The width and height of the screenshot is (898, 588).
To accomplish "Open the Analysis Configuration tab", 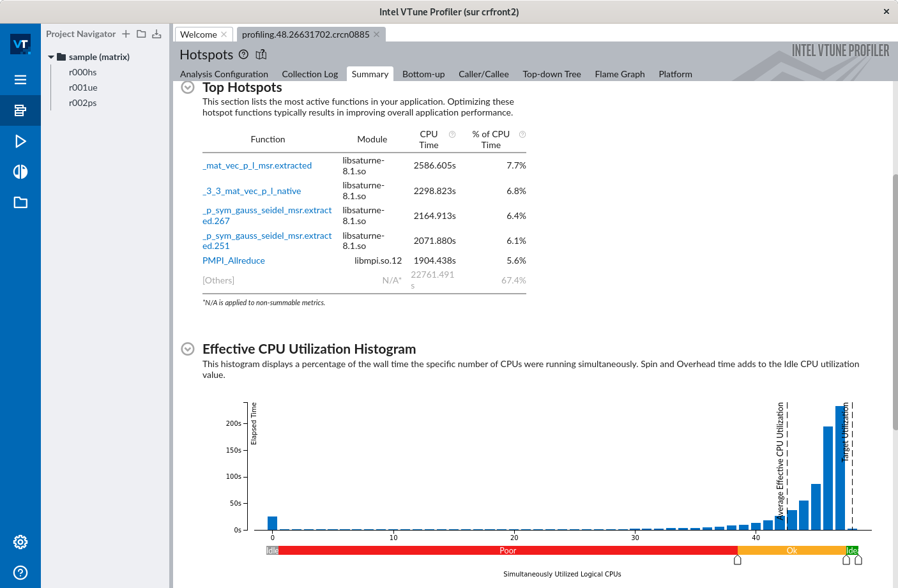I will tap(224, 74).
